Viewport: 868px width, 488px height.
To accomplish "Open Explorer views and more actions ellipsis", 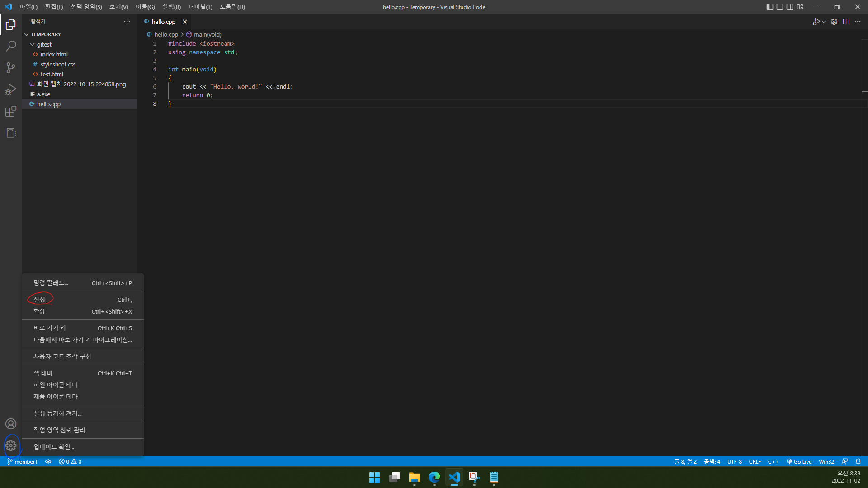I will 127,22.
